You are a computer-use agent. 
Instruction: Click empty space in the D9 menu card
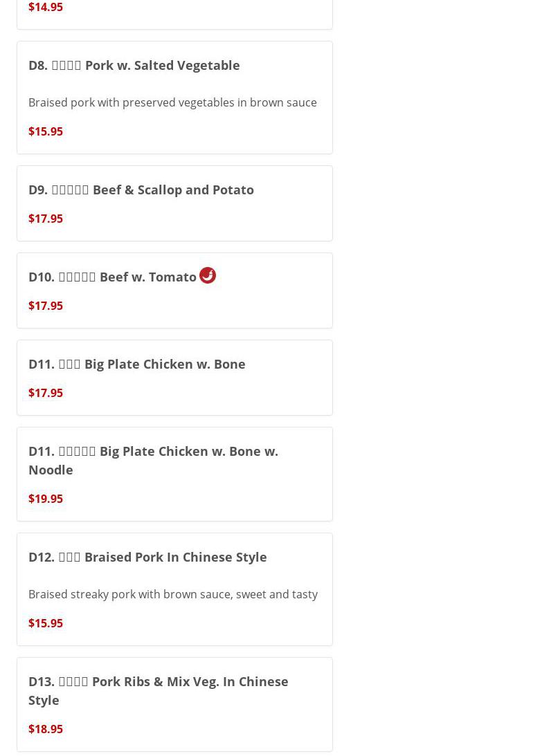208,219
